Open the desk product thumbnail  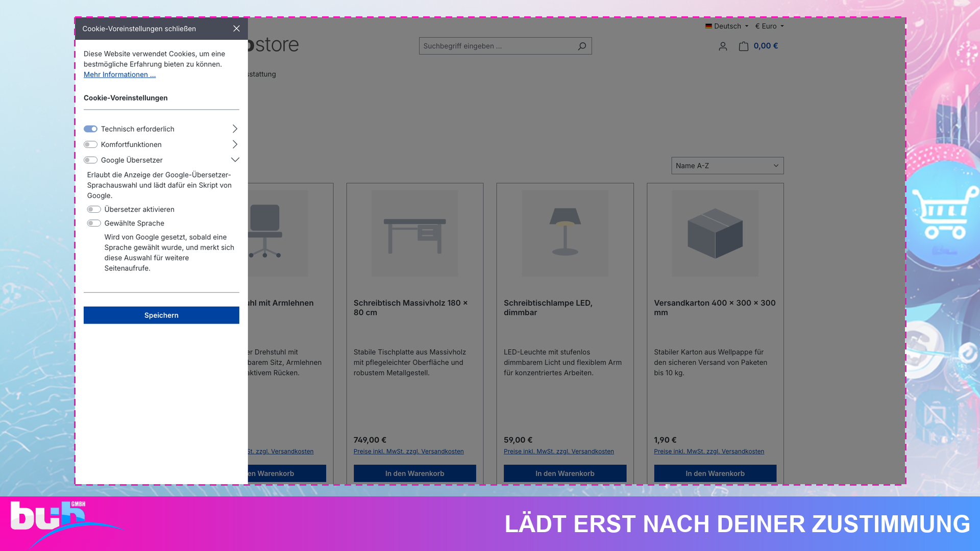click(x=415, y=234)
